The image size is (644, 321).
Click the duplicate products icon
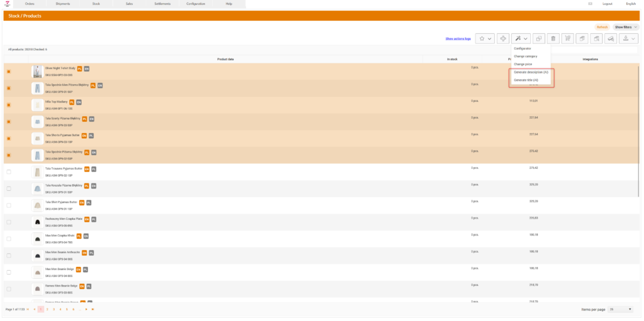tap(538, 38)
